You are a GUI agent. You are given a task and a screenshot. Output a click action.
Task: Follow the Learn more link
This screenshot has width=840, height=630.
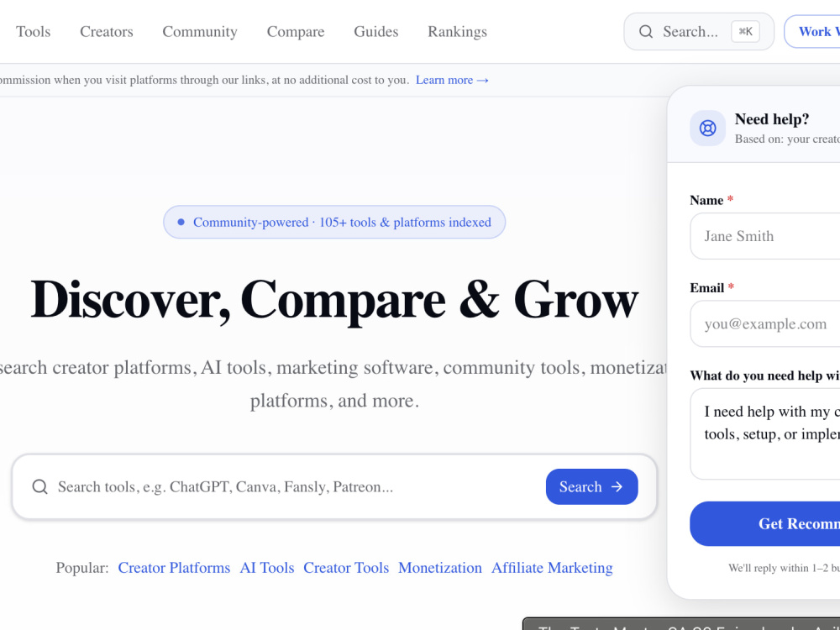(x=452, y=80)
